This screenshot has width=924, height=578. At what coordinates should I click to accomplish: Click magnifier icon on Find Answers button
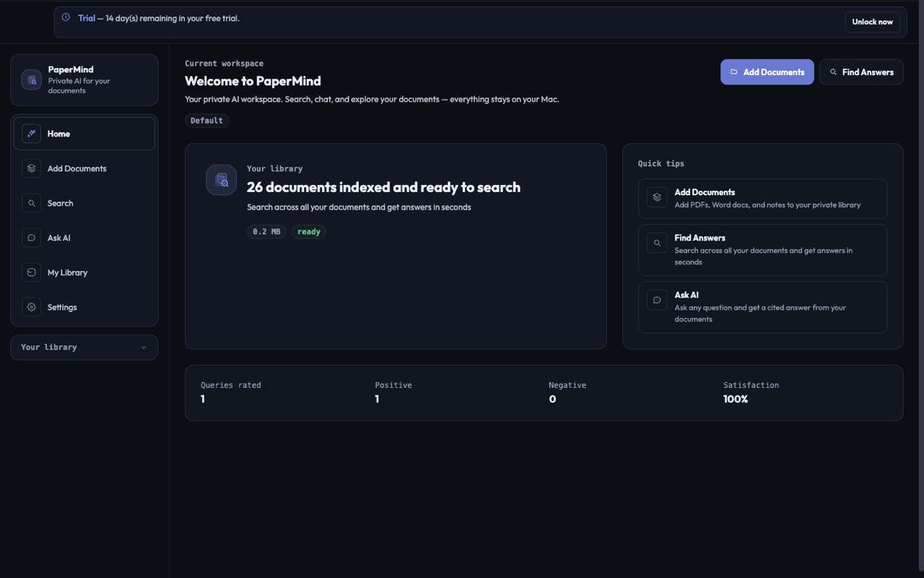(x=834, y=72)
